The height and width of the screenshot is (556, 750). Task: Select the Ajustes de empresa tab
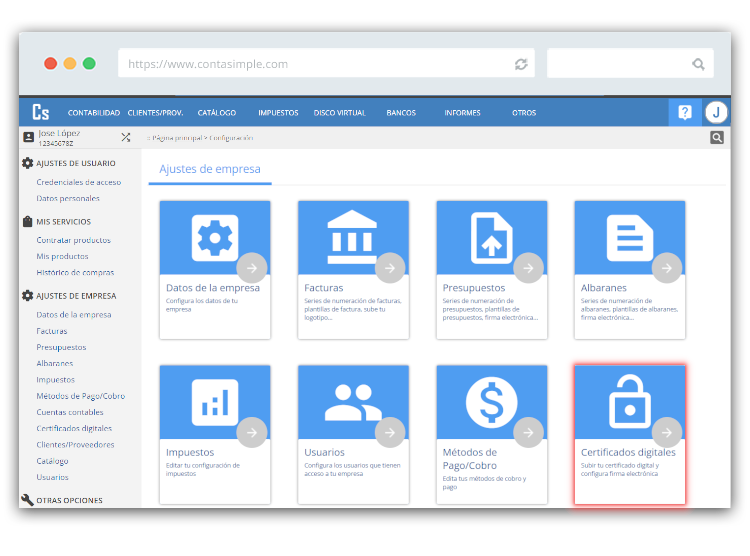210,170
